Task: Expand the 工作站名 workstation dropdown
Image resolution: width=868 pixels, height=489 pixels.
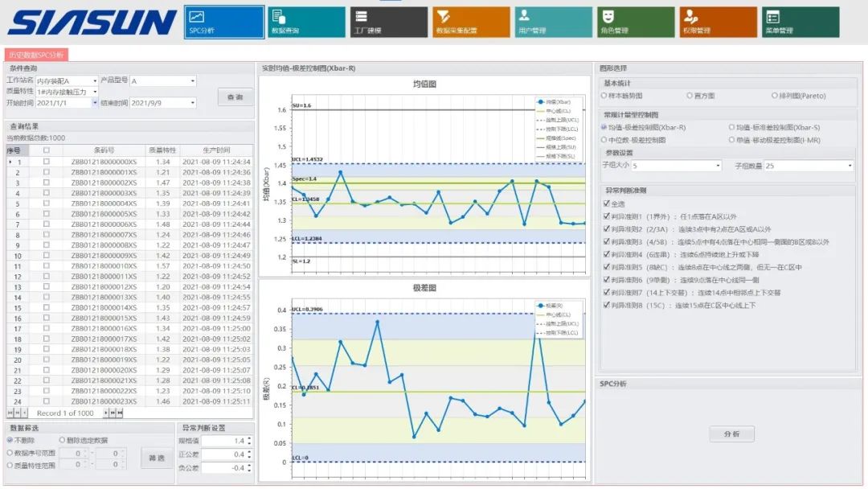Action: pyautogui.click(x=95, y=80)
